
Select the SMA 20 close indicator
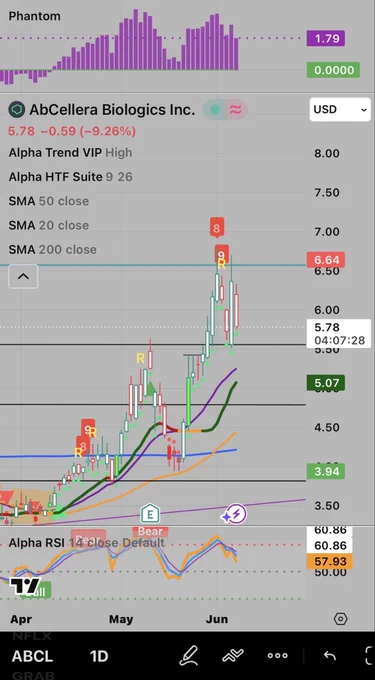tap(49, 226)
